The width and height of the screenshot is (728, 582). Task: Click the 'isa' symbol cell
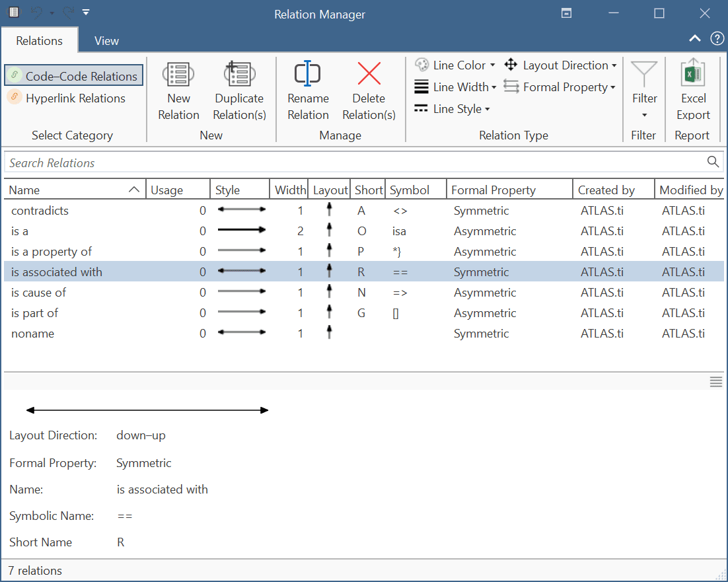pos(399,231)
